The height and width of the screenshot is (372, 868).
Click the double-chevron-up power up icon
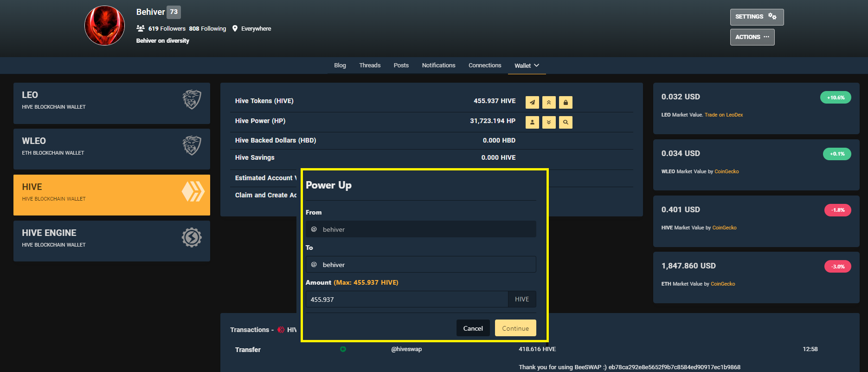(549, 102)
